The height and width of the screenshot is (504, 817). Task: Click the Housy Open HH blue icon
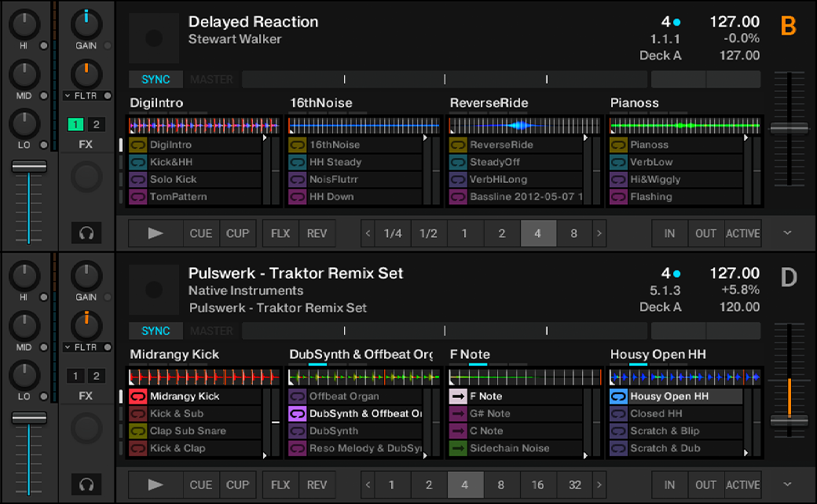click(618, 396)
